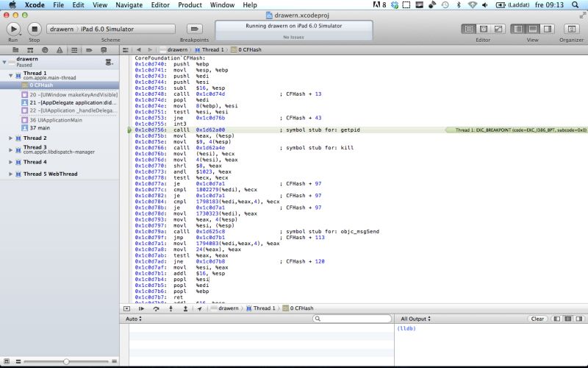Click the Bluetooth menu bar icon
Image resolution: width=588 pixels, height=368 pixels.
pos(458,5)
